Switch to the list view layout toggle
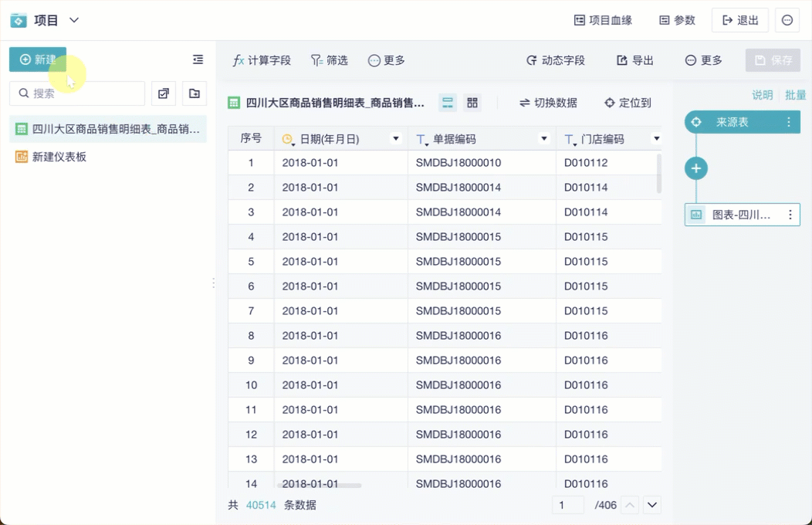 (x=447, y=102)
